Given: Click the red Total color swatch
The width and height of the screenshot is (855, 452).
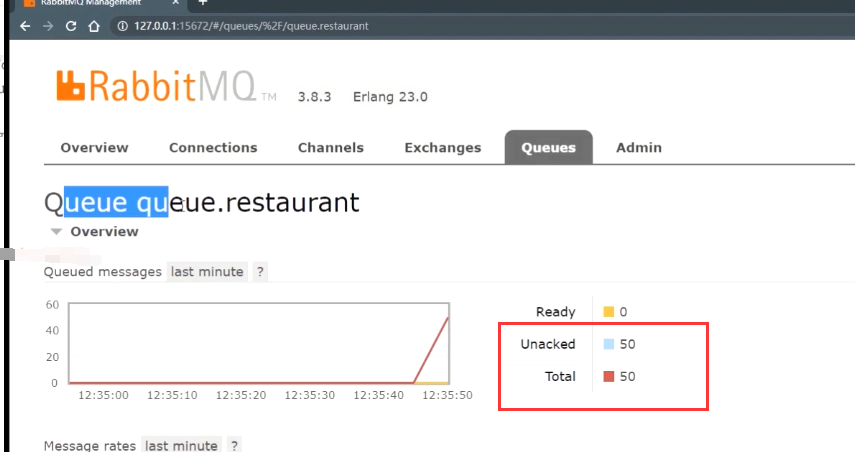Looking at the screenshot, I should coord(609,376).
